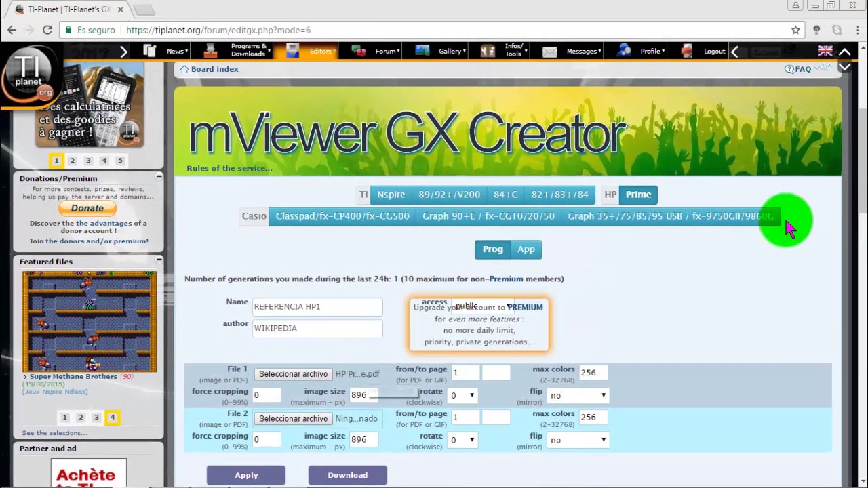The image size is (868, 488).
Task: Go to banner slide 5
Action: [120, 161]
